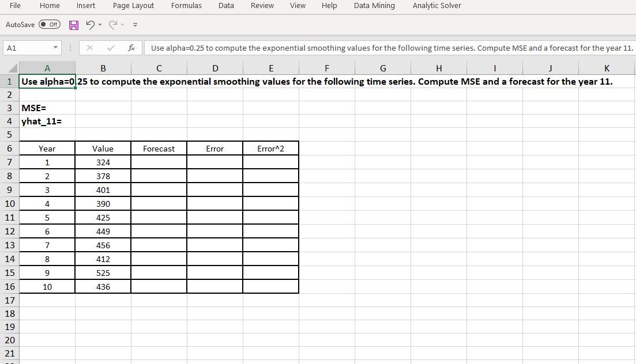This screenshot has width=636, height=364.
Task: Click the Redo icon
Action: coord(113,25)
